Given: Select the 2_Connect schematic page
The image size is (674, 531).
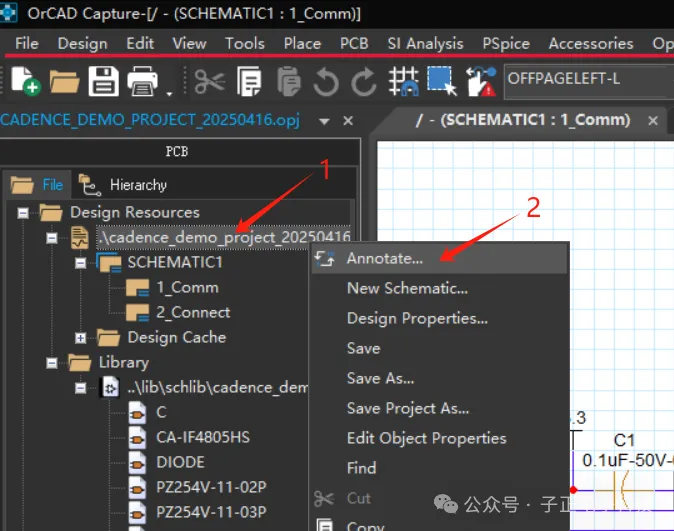Looking at the screenshot, I should (x=193, y=313).
